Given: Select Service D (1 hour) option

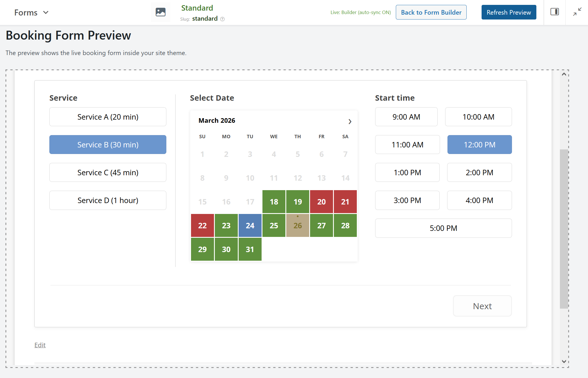Looking at the screenshot, I should (x=108, y=200).
